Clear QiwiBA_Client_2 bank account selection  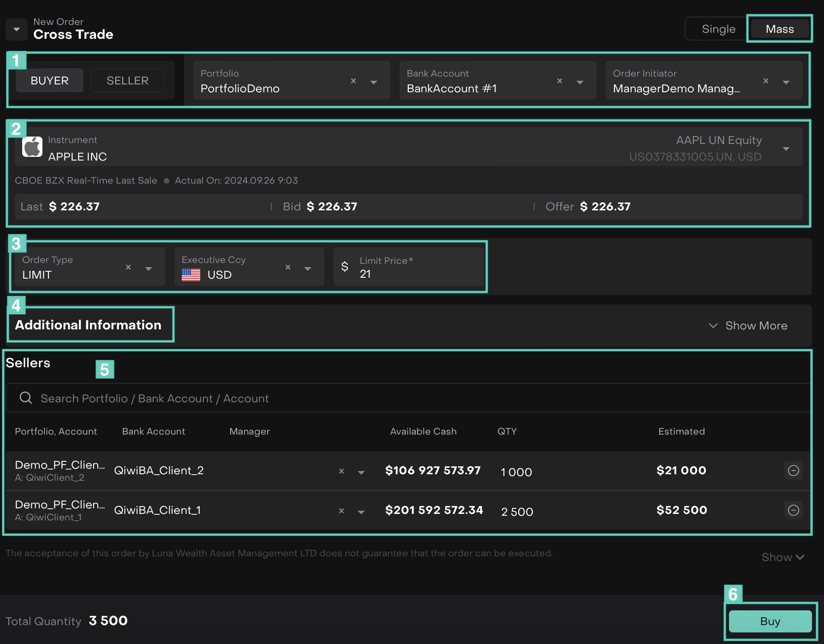(341, 471)
